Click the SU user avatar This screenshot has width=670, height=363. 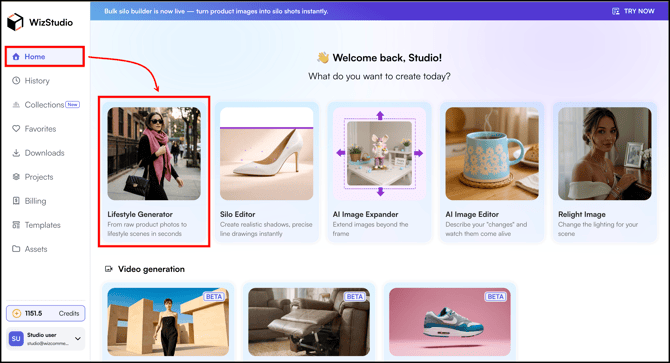click(16, 339)
